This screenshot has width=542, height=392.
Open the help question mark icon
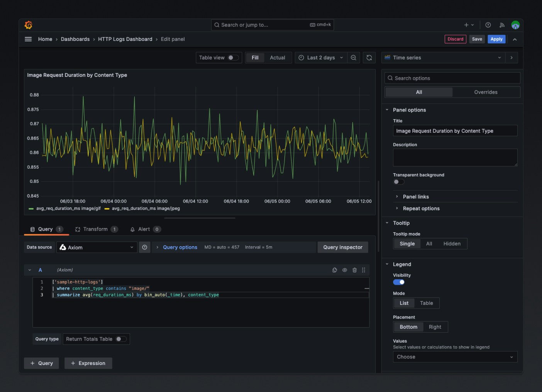point(488,25)
